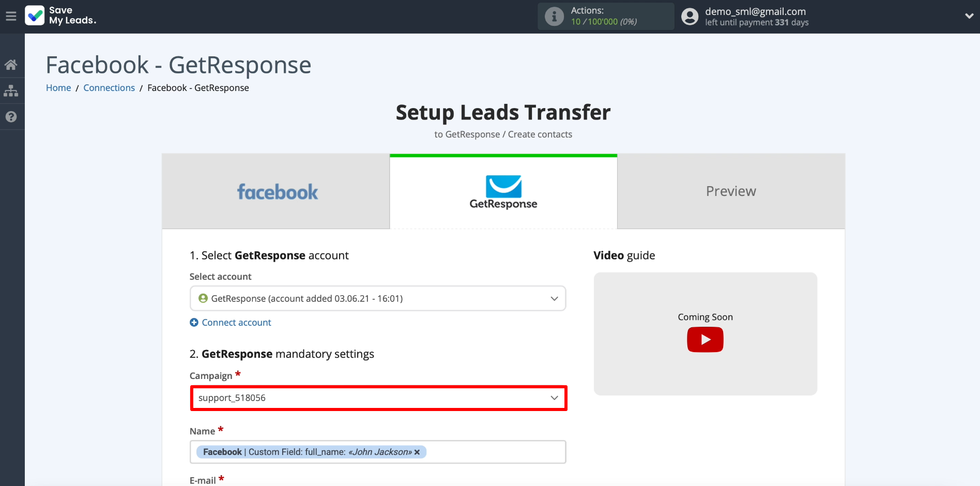Screen dimensions: 980x486
Task: Click the Actions info icon
Action: click(x=554, y=17)
